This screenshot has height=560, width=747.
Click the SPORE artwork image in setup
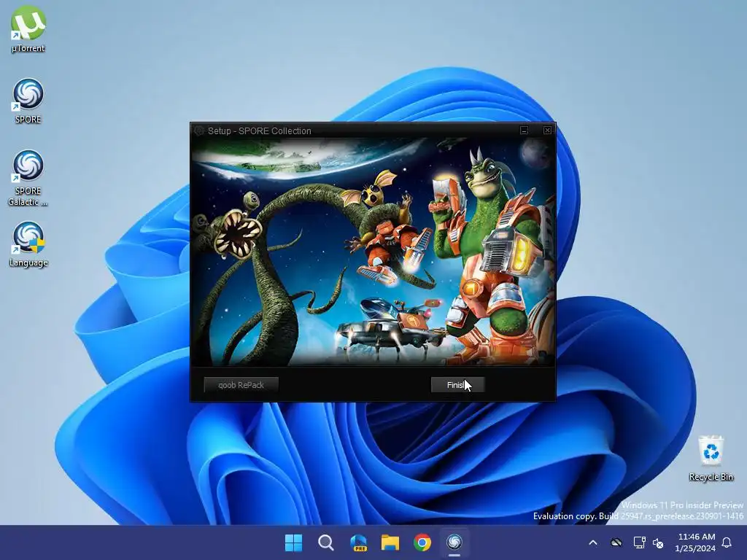[373, 252]
